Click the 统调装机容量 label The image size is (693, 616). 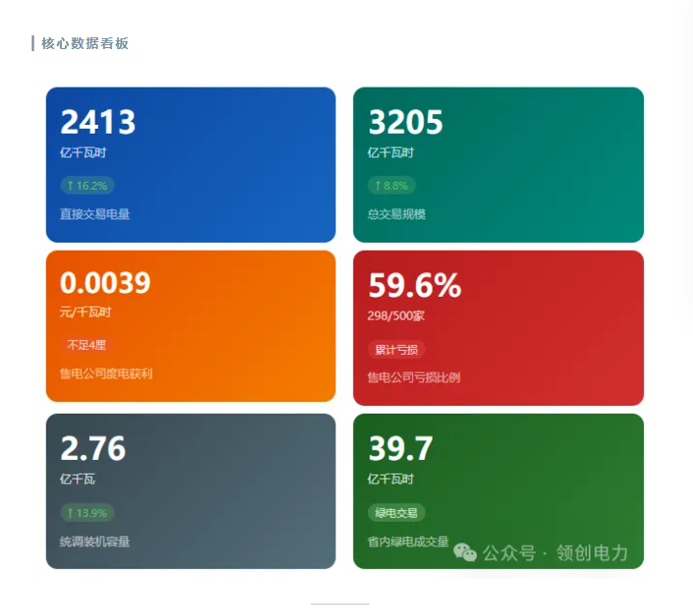(x=94, y=541)
